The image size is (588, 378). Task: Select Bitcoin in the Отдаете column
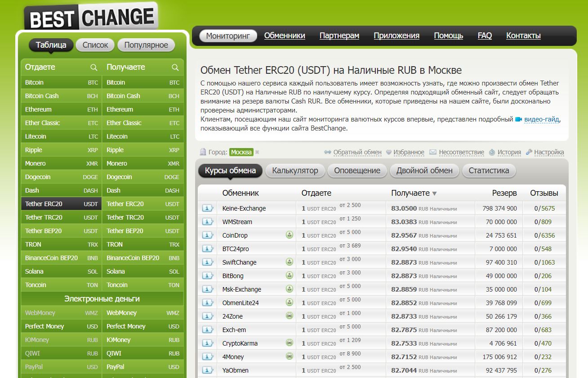[35, 82]
